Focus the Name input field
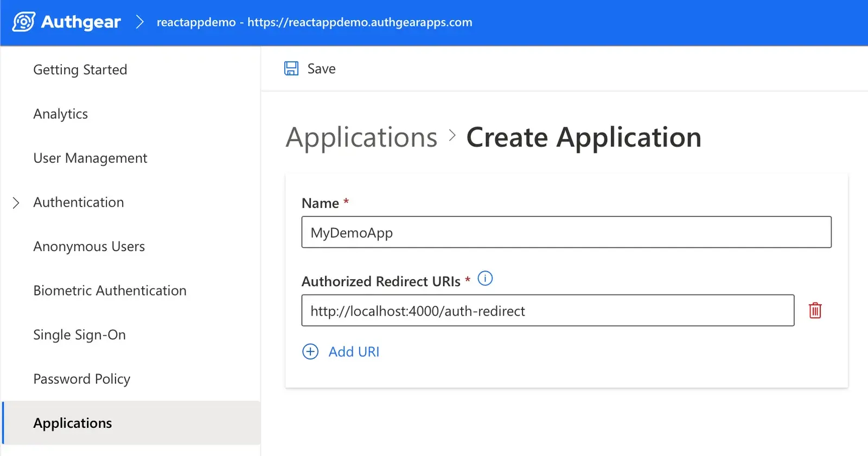Viewport: 868px width, 456px height. point(566,232)
